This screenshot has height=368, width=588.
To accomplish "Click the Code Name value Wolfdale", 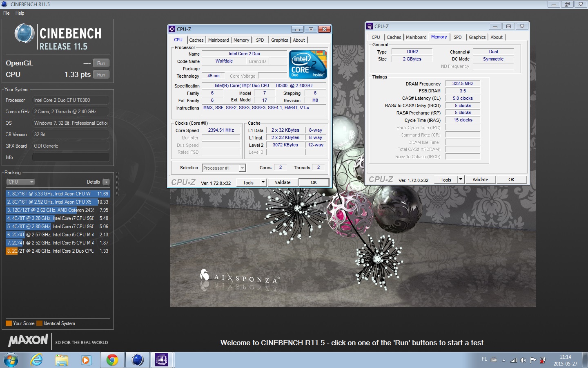I will [224, 61].
